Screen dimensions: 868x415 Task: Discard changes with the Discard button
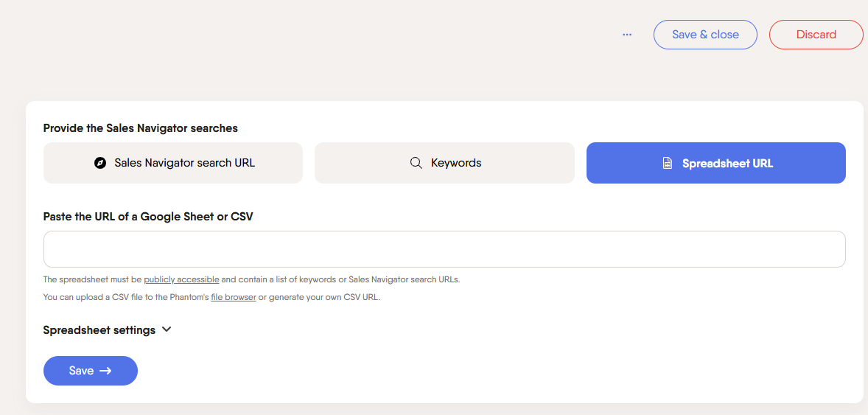(816, 35)
